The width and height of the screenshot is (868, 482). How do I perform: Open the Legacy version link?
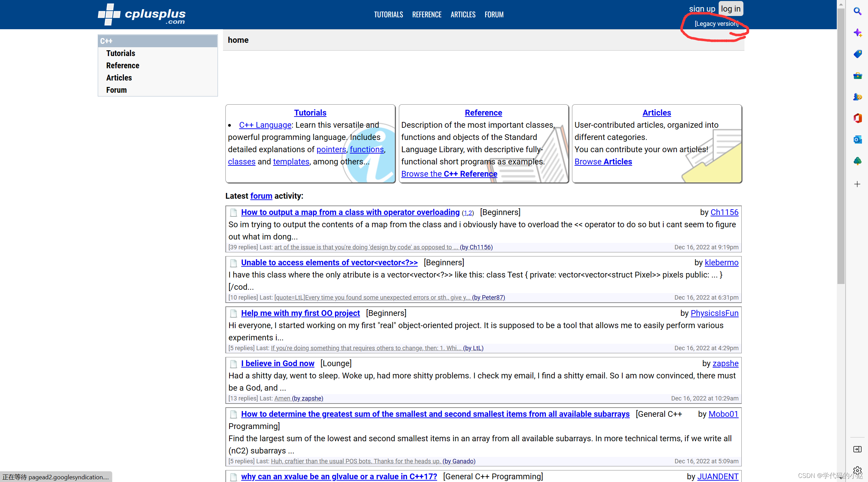(716, 24)
